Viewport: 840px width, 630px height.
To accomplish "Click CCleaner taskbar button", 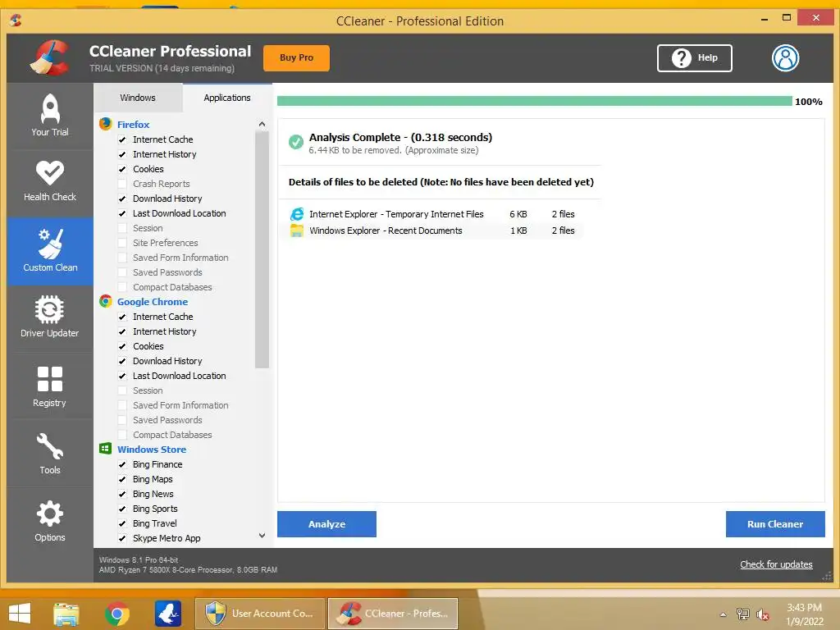I will click(393, 614).
